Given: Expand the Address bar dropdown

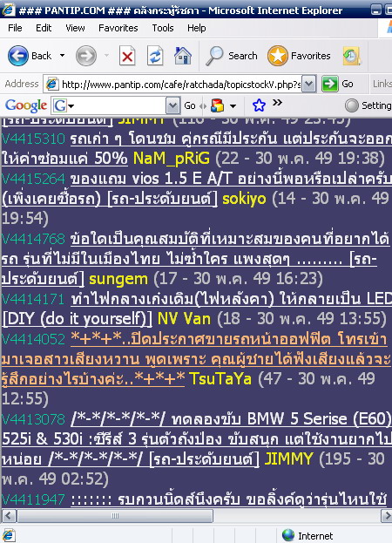Looking at the screenshot, I should click(x=308, y=85).
